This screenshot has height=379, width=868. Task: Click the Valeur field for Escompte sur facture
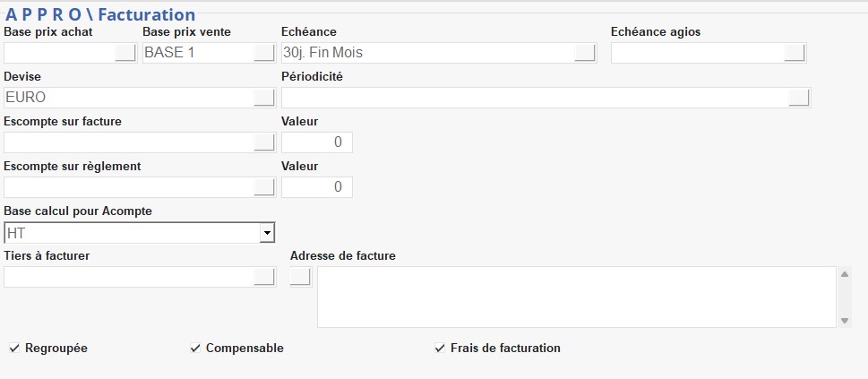pyautogui.click(x=316, y=142)
